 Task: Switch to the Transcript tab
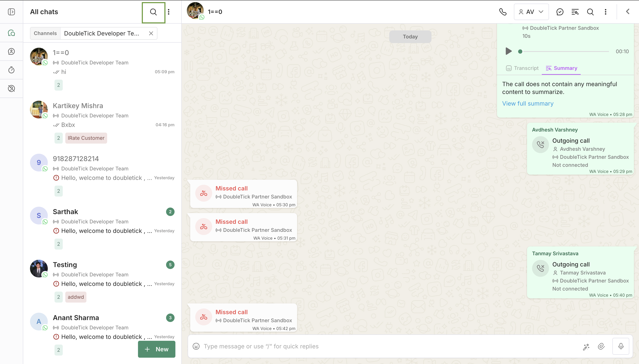click(522, 68)
